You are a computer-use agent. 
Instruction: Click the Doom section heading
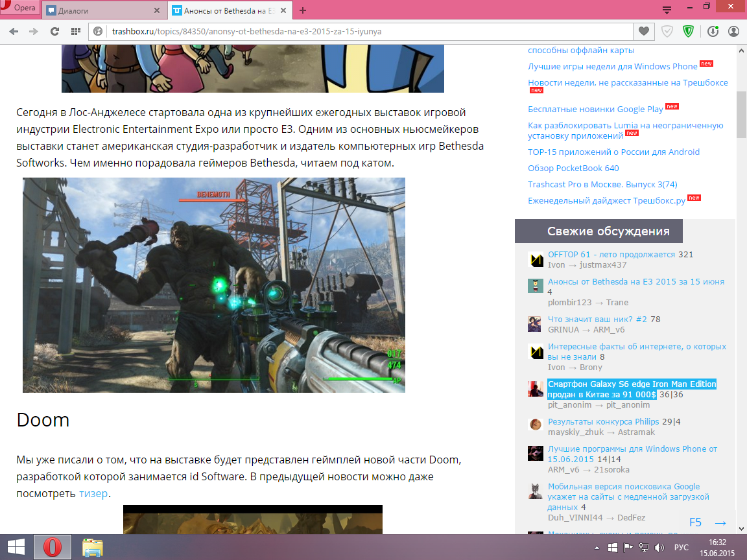tap(43, 420)
